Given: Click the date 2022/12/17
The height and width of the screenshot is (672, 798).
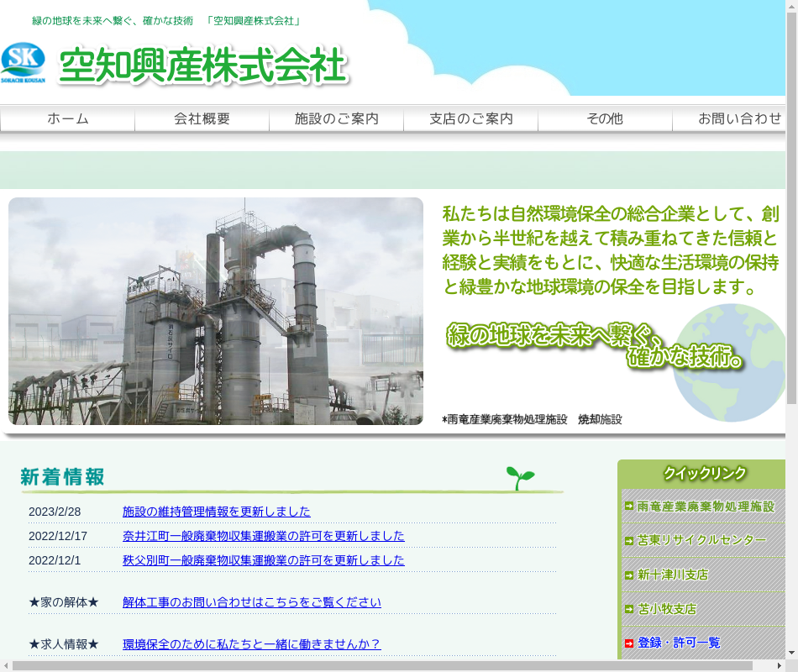Looking at the screenshot, I should (58, 536).
